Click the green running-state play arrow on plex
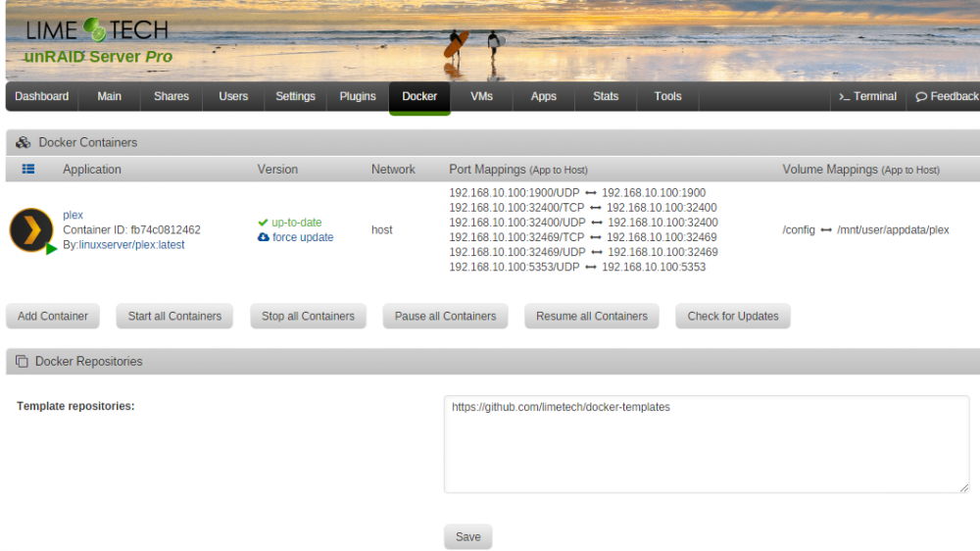 (x=51, y=248)
